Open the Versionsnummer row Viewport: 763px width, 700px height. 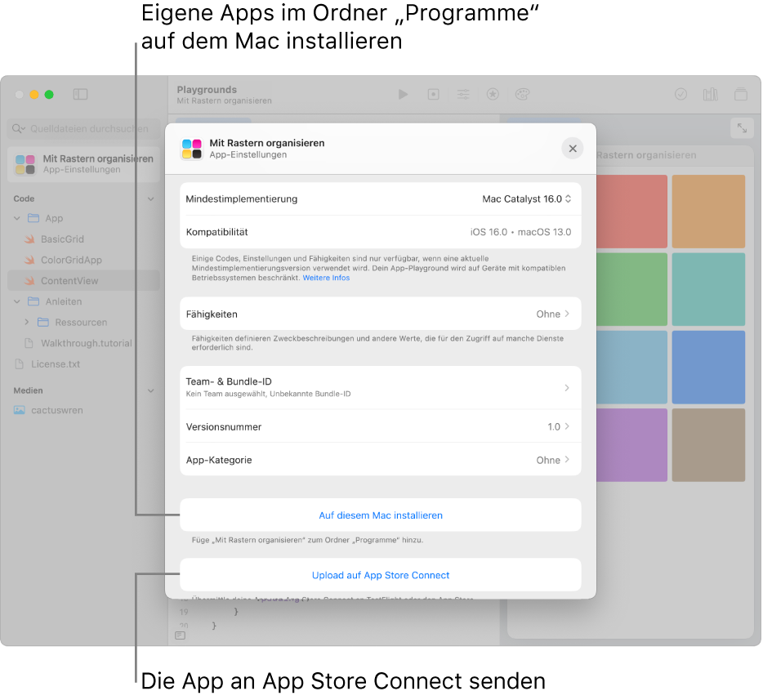(381, 426)
